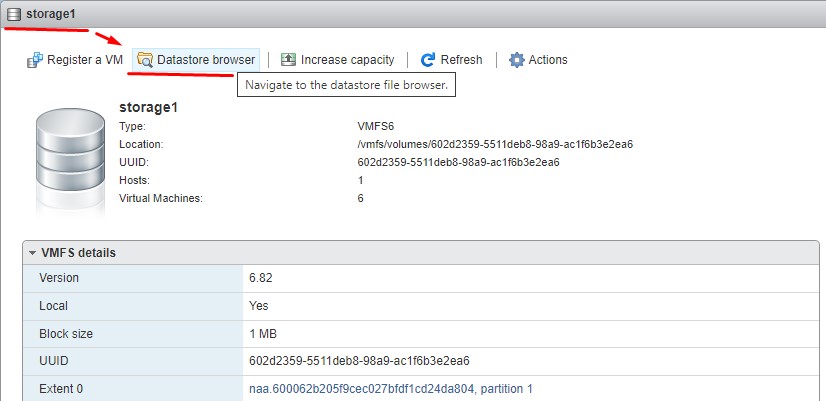The height and width of the screenshot is (401, 826).
Task: Open the Datastore browser
Action: coord(196,60)
